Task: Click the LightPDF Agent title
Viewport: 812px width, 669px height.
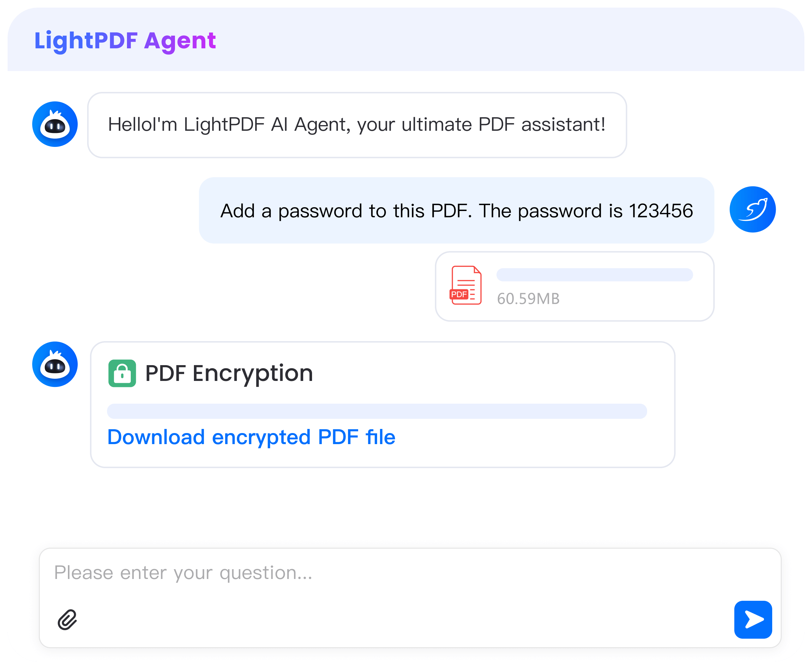Action: [x=125, y=40]
